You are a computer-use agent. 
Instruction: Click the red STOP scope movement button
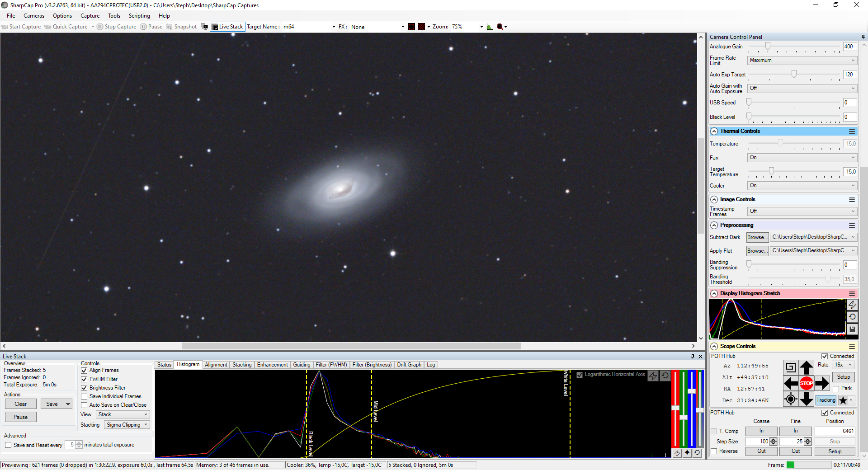coord(806,383)
